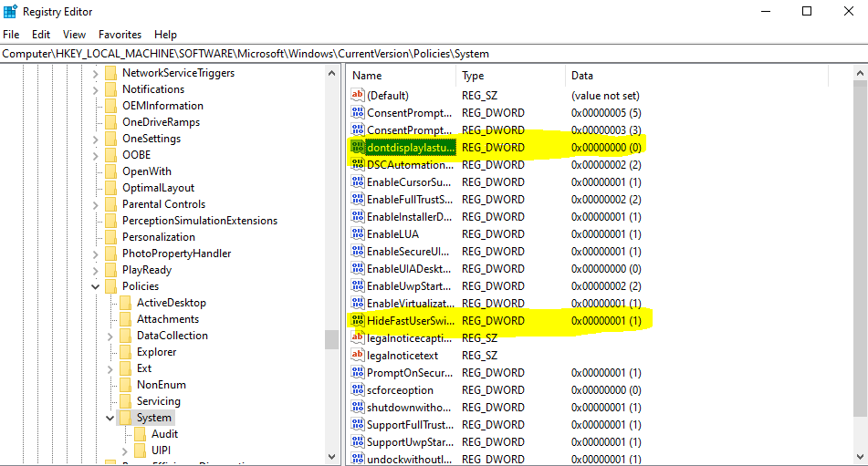Click the DWORD icon beside HideFastUserSwi...
The height and width of the screenshot is (466, 868).
click(358, 321)
